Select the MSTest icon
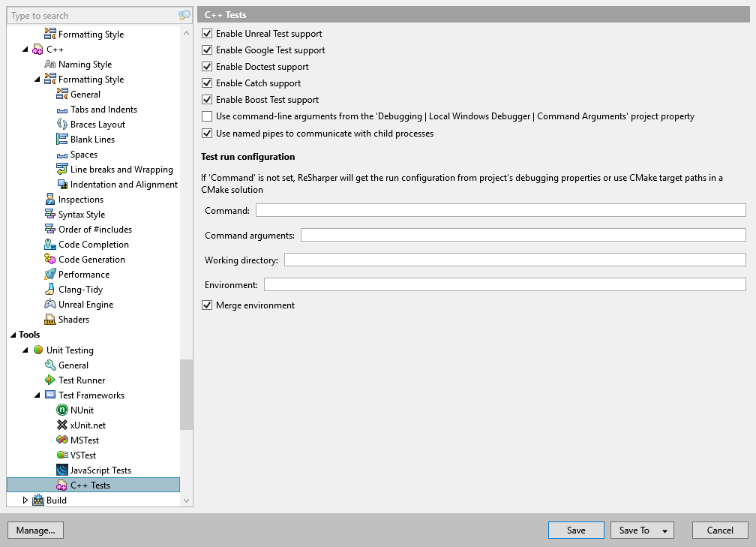Screen dimensions: 756x547 point(62,440)
